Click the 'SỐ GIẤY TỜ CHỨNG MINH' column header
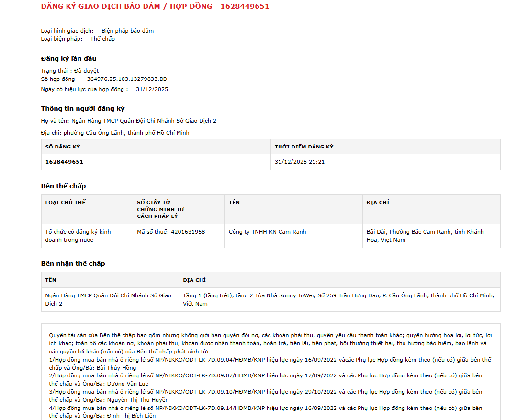Image resolution: width=527 pixels, height=420 pixels. 179,209
